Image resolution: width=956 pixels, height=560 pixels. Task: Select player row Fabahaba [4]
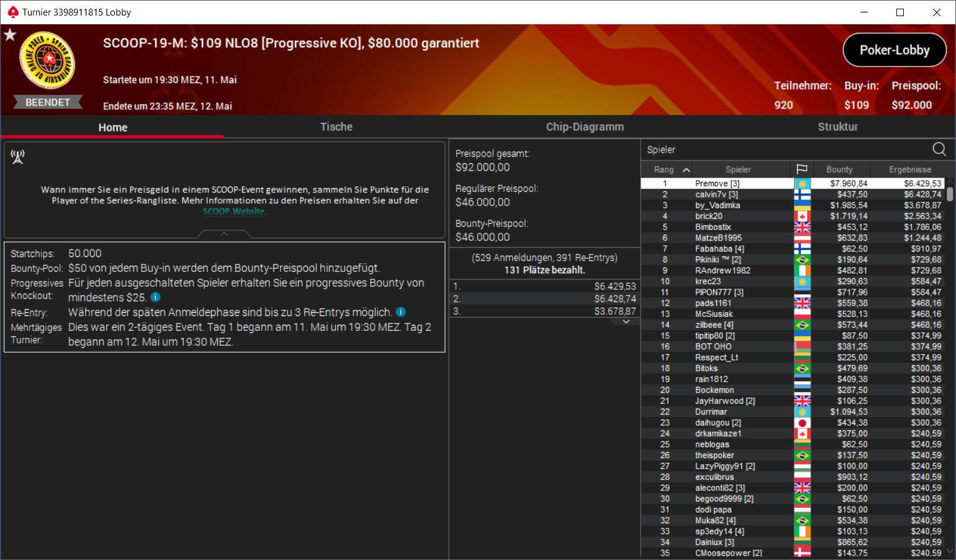coord(792,249)
